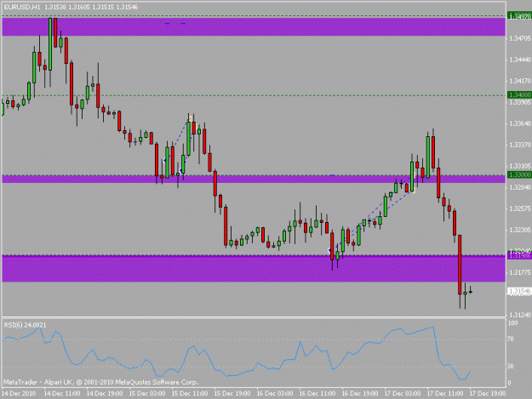532x399 pixels.
Task: Click the RSI(6) 24.0021 indicator label
Action: [25, 325]
